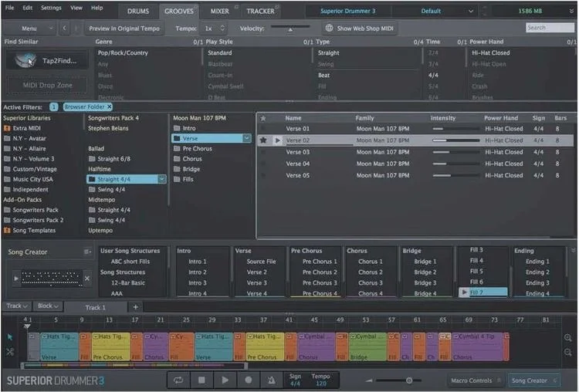Filter by Standard play style
The image size is (579, 392).
pos(220,52)
